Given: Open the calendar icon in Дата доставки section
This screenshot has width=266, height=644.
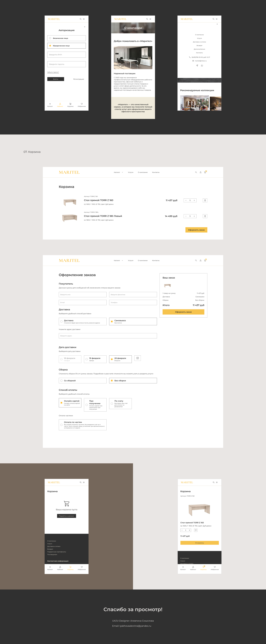Looking at the screenshot, I should pyautogui.click(x=138, y=358).
